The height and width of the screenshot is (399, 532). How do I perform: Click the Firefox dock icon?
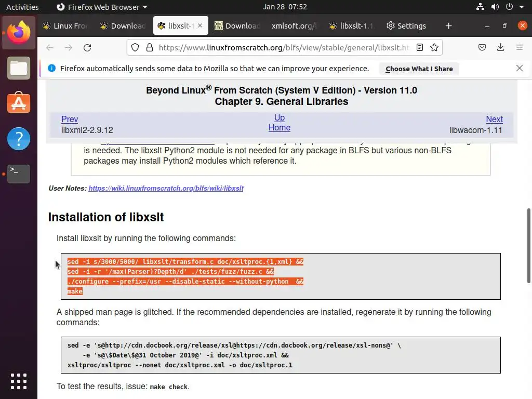(x=19, y=32)
